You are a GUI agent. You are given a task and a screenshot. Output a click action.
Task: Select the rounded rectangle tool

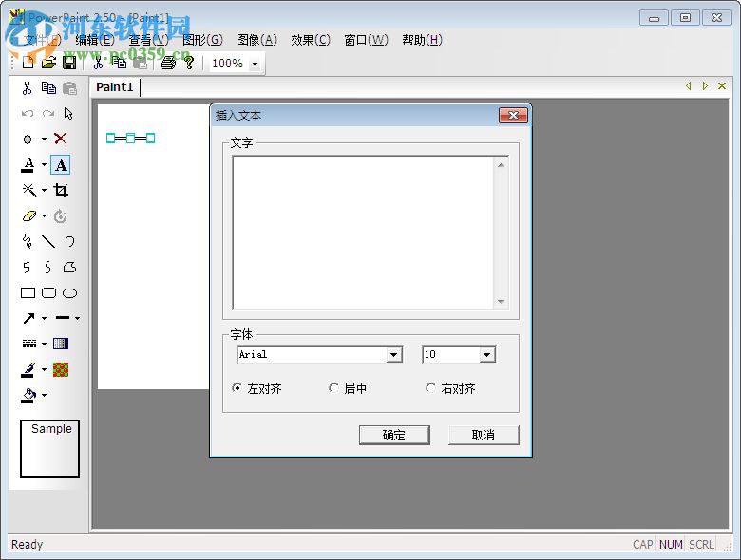48,293
